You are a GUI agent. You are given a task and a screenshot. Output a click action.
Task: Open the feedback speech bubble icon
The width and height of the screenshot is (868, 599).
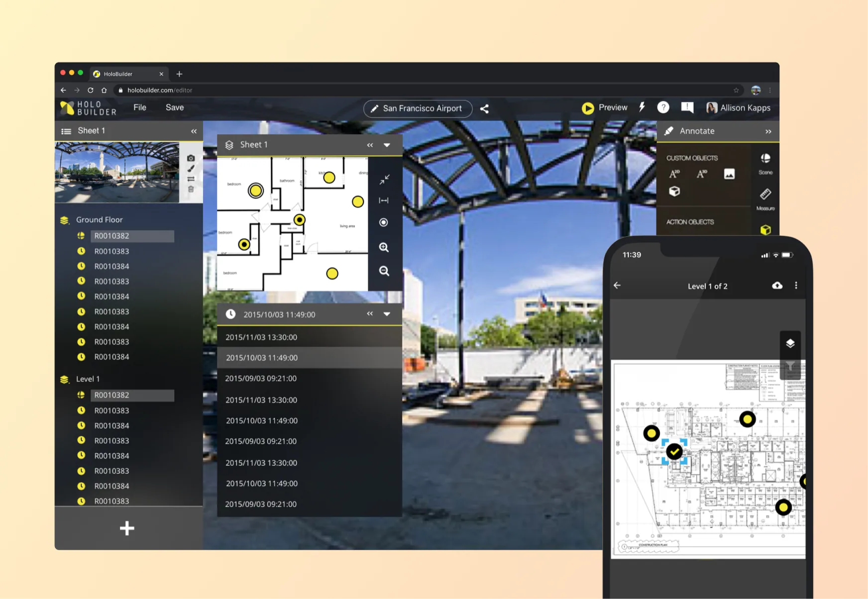[687, 107]
